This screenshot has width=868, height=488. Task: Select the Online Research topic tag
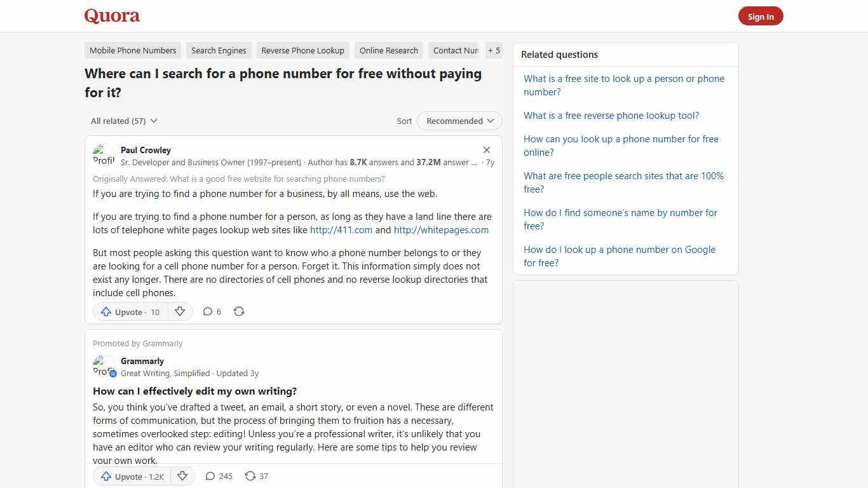tap(388, 50)
